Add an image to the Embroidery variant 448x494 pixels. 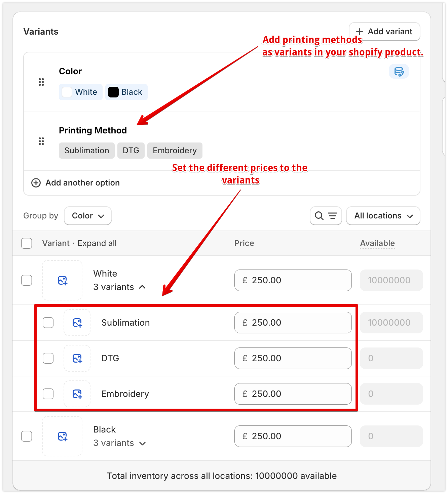tap(77, 394)
